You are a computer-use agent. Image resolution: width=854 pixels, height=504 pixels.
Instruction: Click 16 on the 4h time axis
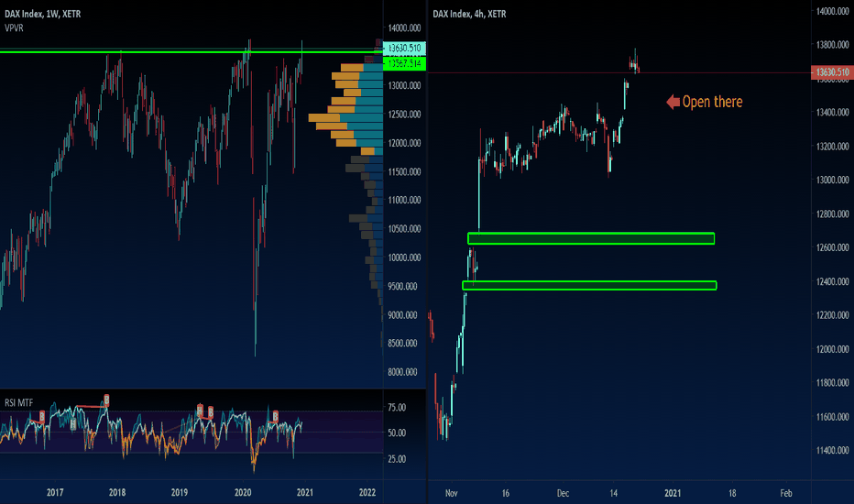point(506,493)
